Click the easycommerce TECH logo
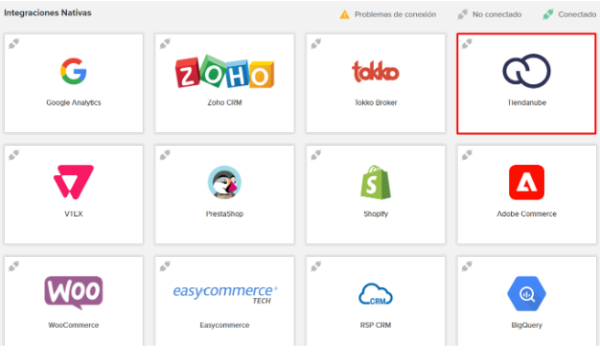The image size is (600, 364). pyautogui.click(x=225, y=294)
